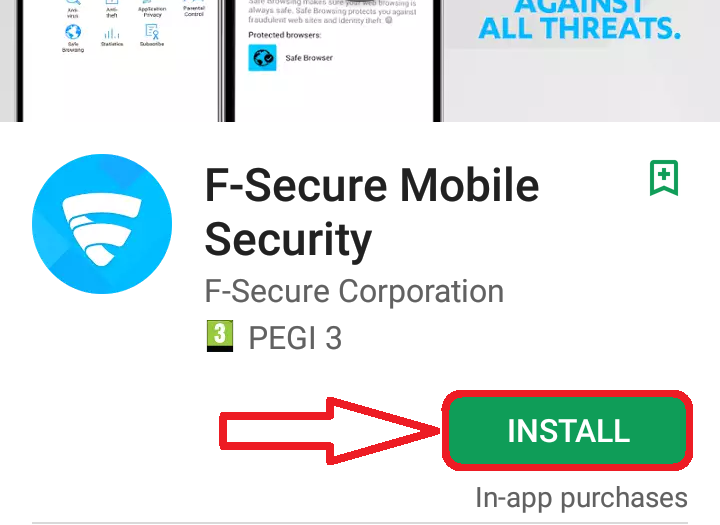Open the feature grid phone screenshot
This screenshot has height=525, width=720.
(118, 61)
